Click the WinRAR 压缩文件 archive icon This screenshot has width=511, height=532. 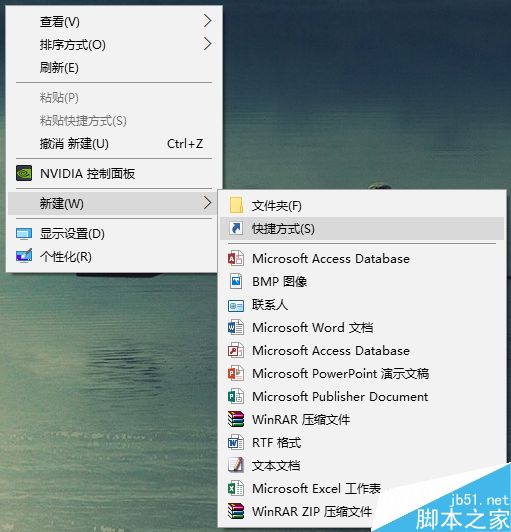click(x=236, y=419)
